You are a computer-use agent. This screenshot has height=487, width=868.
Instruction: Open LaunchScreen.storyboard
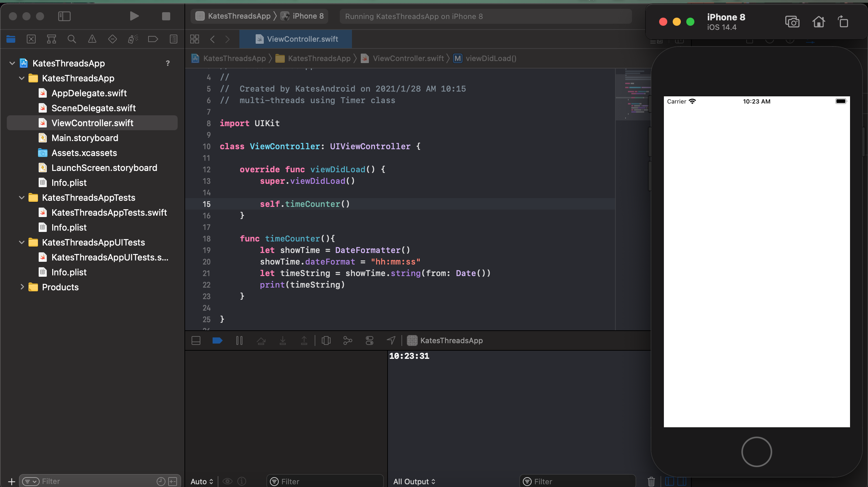[104, 168]
